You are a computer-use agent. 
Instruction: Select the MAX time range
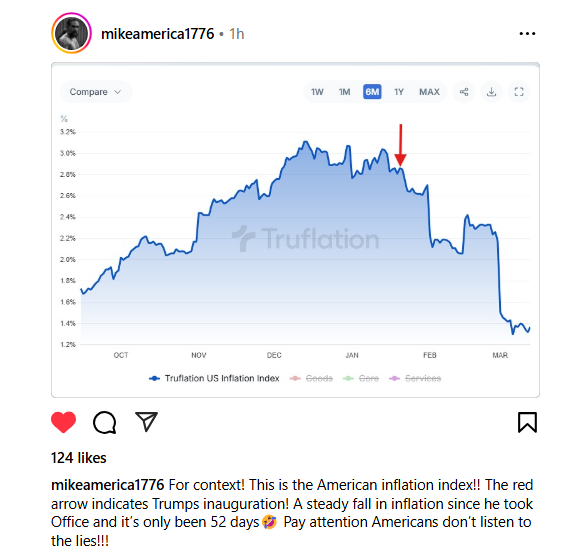(429, 92)
